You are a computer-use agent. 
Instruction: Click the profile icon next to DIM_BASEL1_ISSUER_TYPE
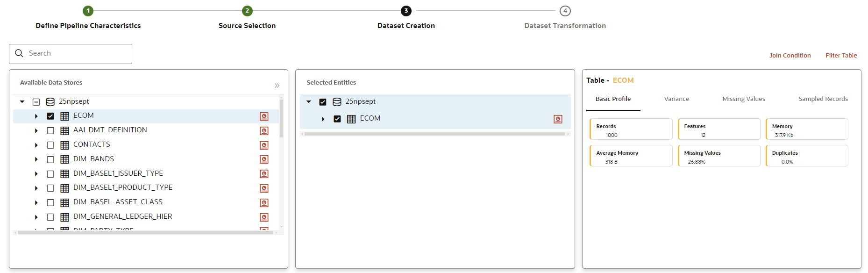(x=264, y=174)
